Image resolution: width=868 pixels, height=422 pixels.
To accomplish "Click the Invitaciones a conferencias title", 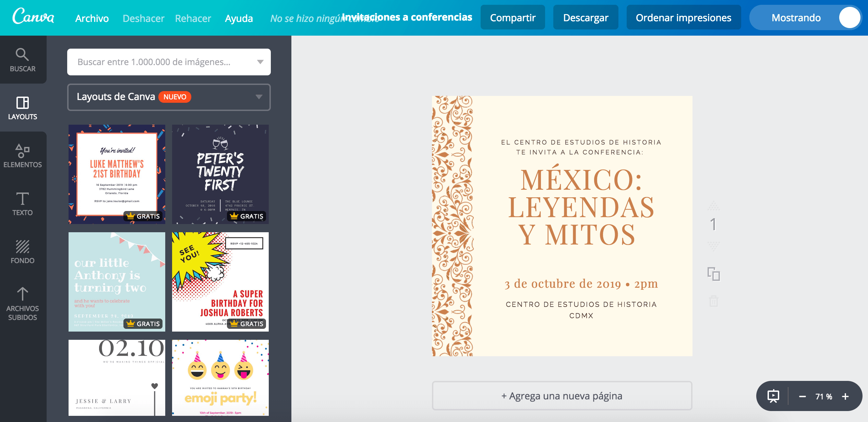I will [x=407, y=17].
